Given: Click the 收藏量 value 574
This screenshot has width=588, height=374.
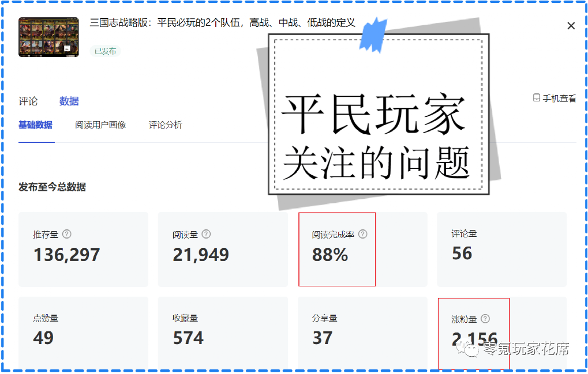Looking at the screenshot, I should tap(188, 338).
